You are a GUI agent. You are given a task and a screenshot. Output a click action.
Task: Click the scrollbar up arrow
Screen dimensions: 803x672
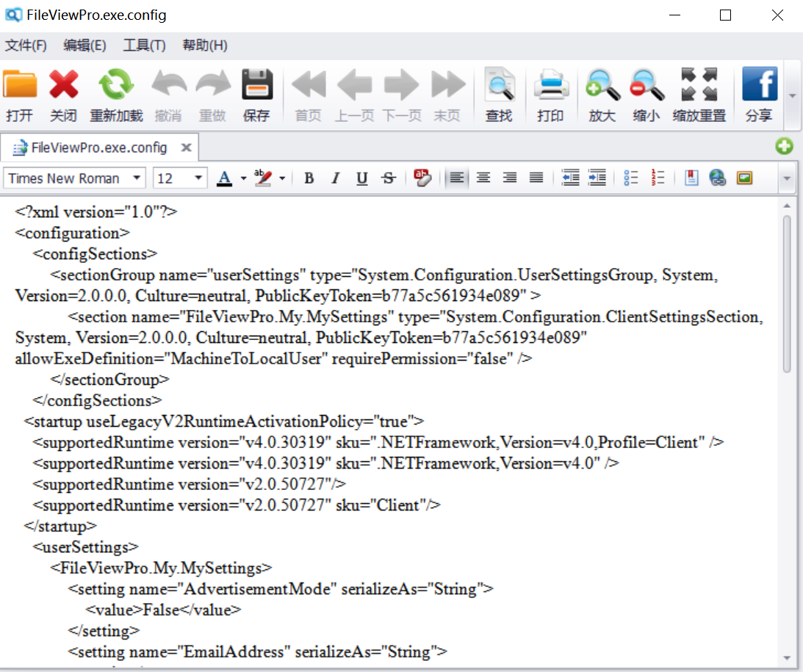tap(787, 206)
